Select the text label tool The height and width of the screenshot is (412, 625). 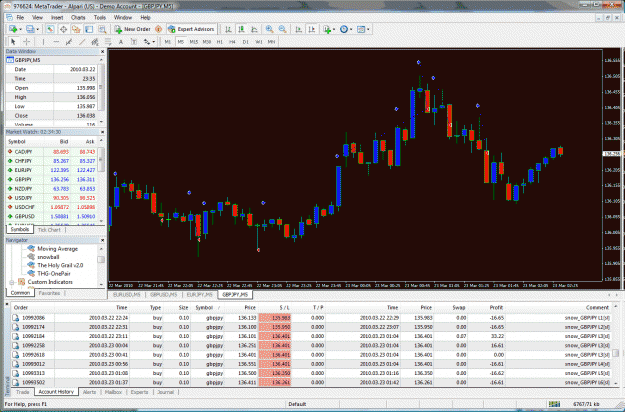134,41
